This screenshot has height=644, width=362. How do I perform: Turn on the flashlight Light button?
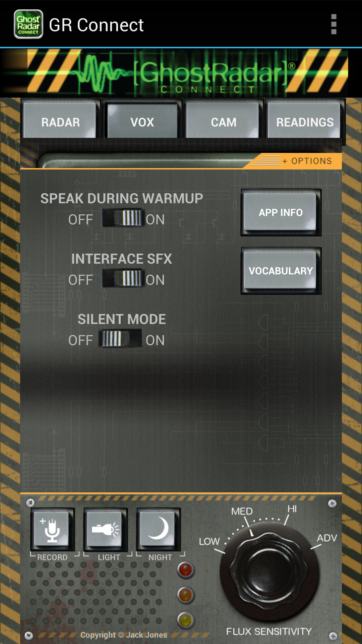pos(106,529)
